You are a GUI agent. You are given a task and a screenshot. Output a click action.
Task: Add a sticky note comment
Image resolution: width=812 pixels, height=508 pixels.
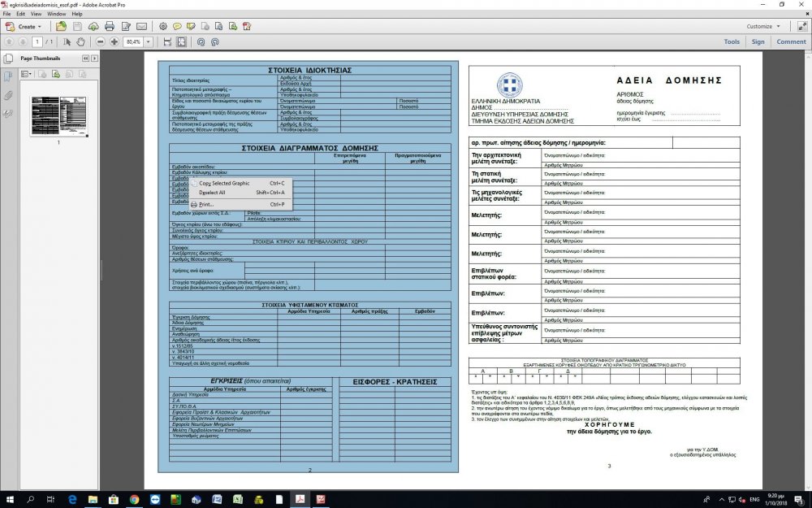pyautogui.click(x=177, y=26)
